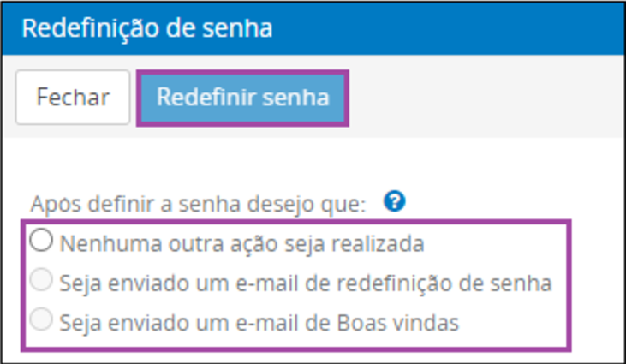
Task: Dismiss dialog using white Fechar button
Action: point(73,98)
